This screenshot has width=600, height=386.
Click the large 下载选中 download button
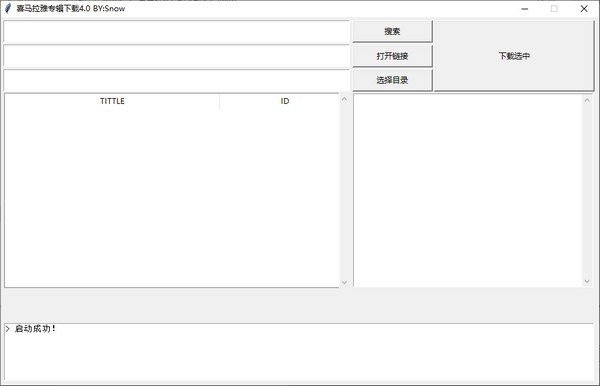tap(514, 56)
